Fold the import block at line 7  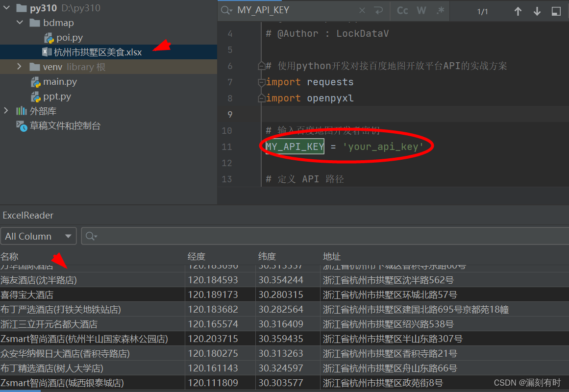[x=261, y=82]
